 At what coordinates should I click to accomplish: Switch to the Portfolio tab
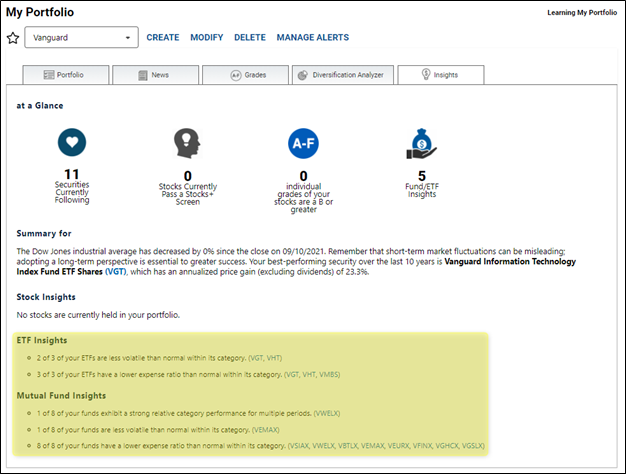(x=66, y=75)
